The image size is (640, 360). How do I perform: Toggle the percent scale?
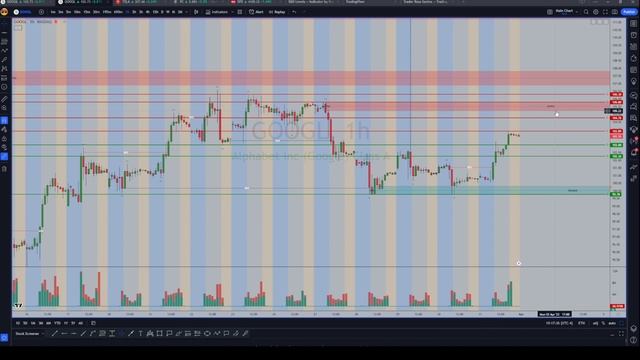coord(603,323)
